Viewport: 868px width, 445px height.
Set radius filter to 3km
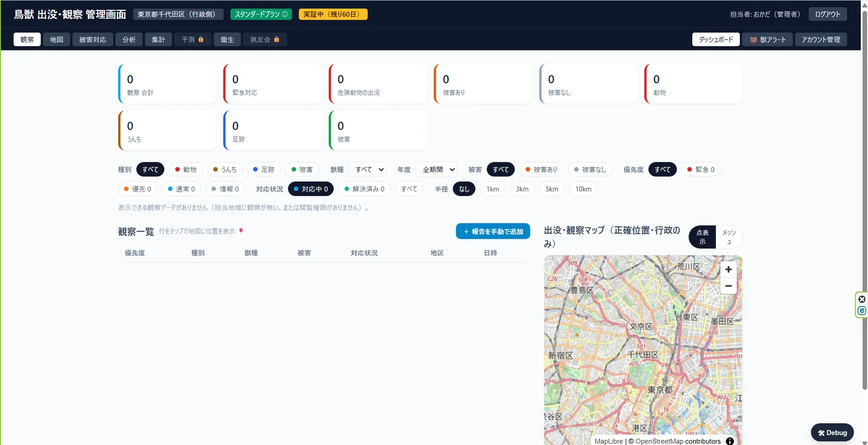coord(522,189)
